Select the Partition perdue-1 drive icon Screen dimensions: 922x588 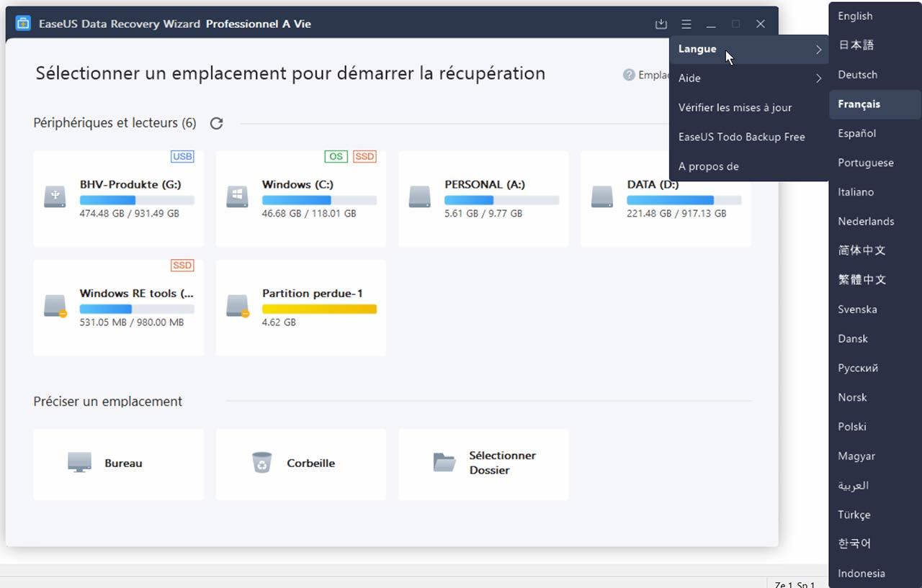coord(238,305)
